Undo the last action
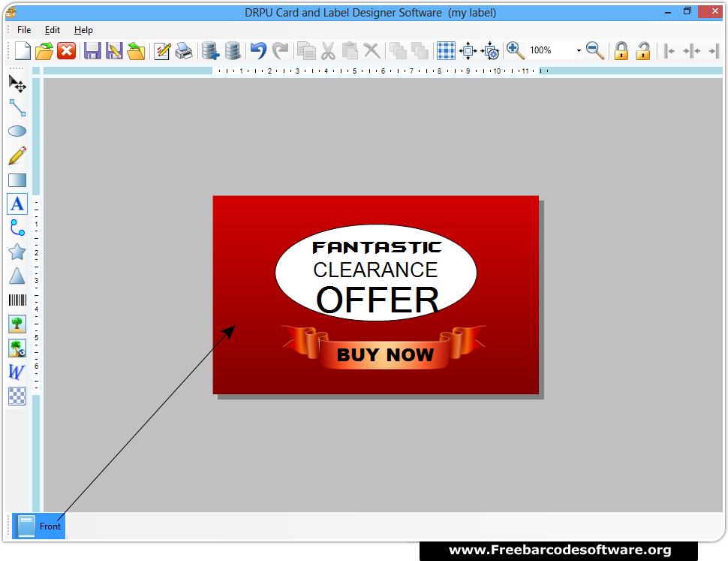Image resolution: width=728 pixels, height=561 pixels. pyautogui.click(x=259, y=50)
